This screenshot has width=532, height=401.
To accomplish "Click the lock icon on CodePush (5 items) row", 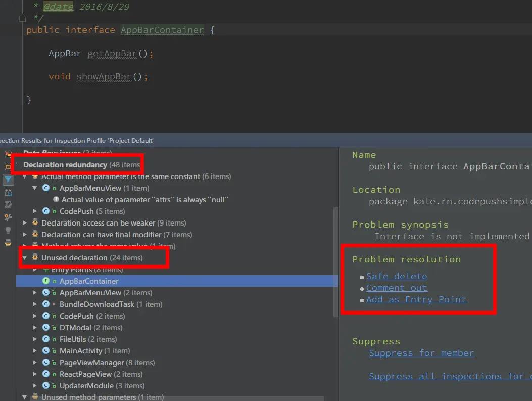I will click(x=54, y=211).
